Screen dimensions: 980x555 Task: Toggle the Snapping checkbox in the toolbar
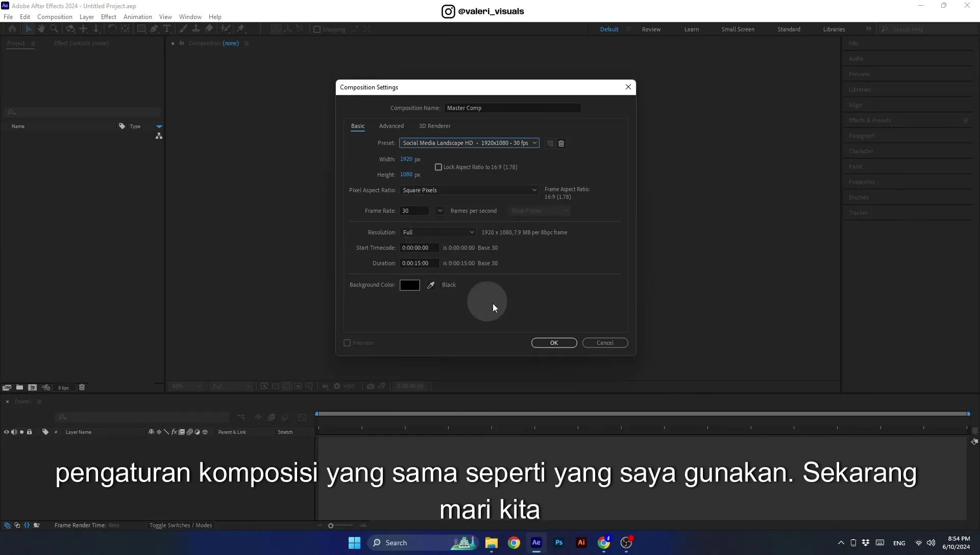coord(317,29)
